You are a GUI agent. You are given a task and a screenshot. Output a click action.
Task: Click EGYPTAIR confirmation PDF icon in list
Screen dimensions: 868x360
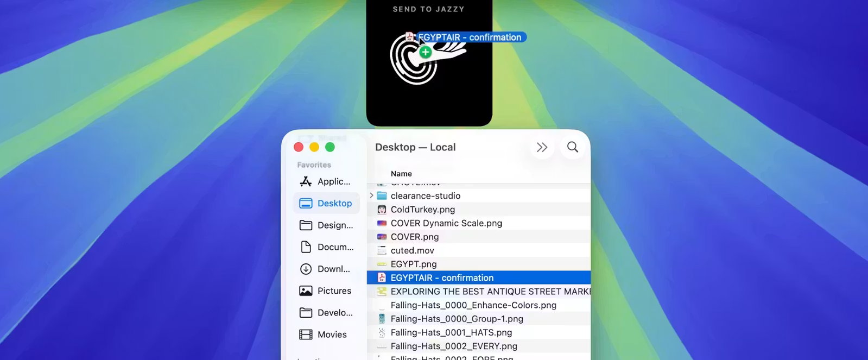click(x=382, y=277)
